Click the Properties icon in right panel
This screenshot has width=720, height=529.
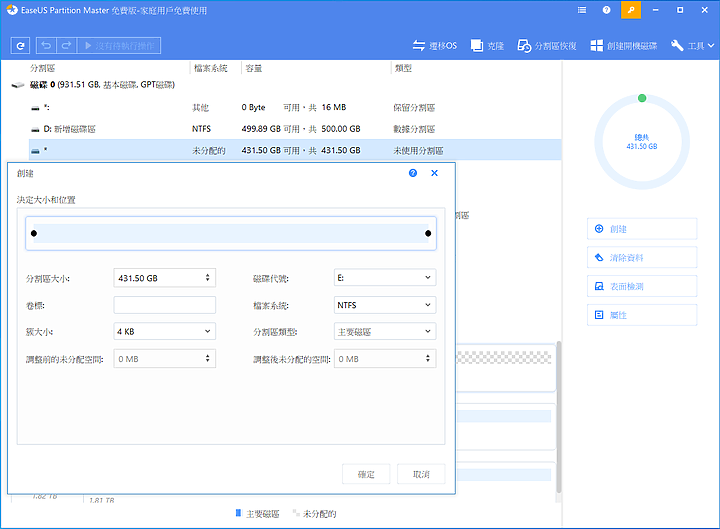click(x=599, y=315)
